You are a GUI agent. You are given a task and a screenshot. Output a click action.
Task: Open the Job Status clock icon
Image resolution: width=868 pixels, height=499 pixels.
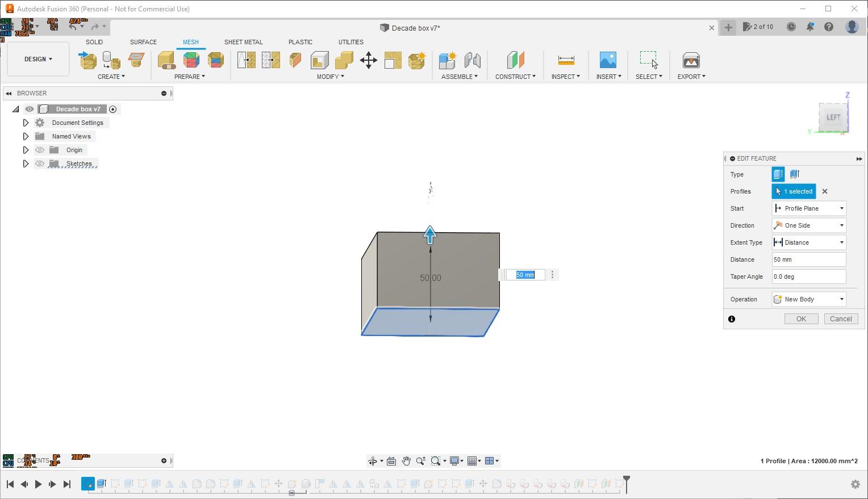point(791,27)
